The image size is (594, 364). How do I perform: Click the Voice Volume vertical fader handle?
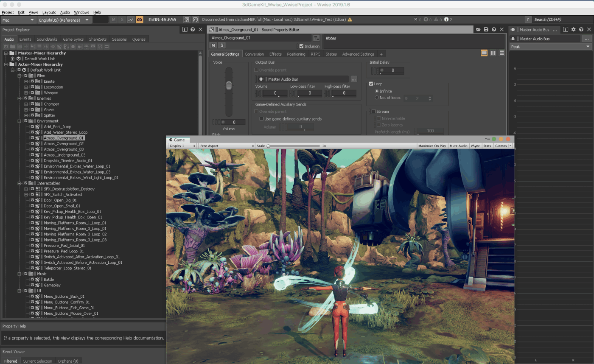pyautogui.click(x=229, y=85)
